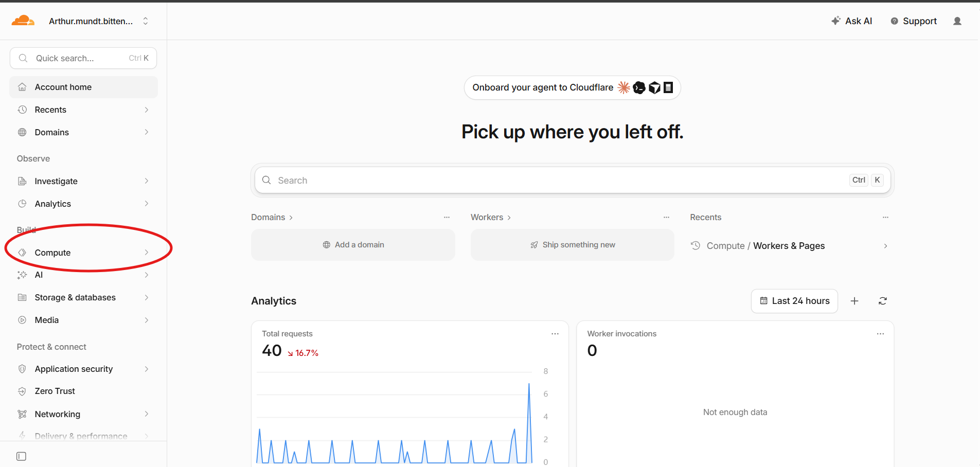Viewport: 980px width, 467px height.
Task: Click the Domains globe icon in sidebar
Action: 22,132
